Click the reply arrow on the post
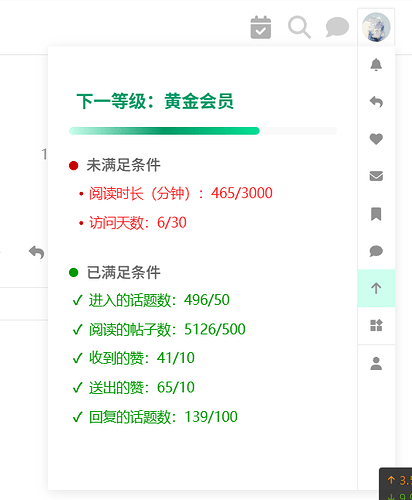 coord(37,252)
